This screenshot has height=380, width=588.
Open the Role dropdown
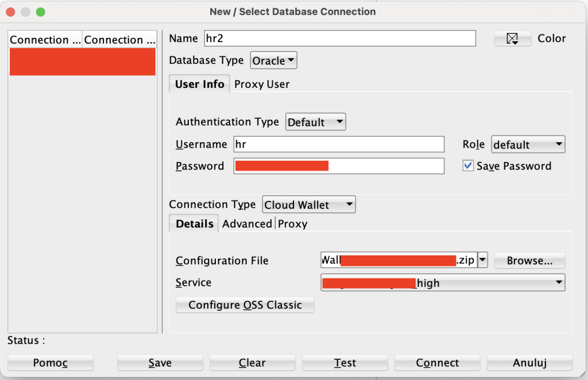point(528,145)
